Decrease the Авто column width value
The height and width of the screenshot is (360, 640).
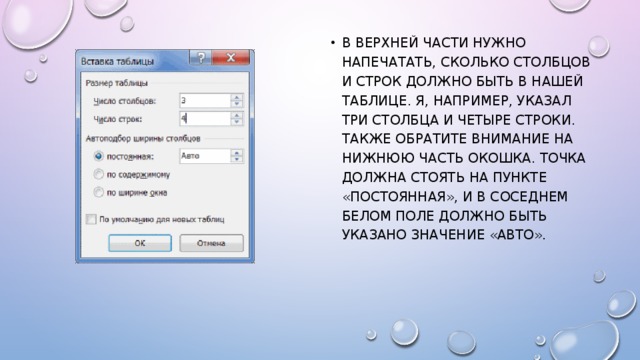tap(237, 159)
